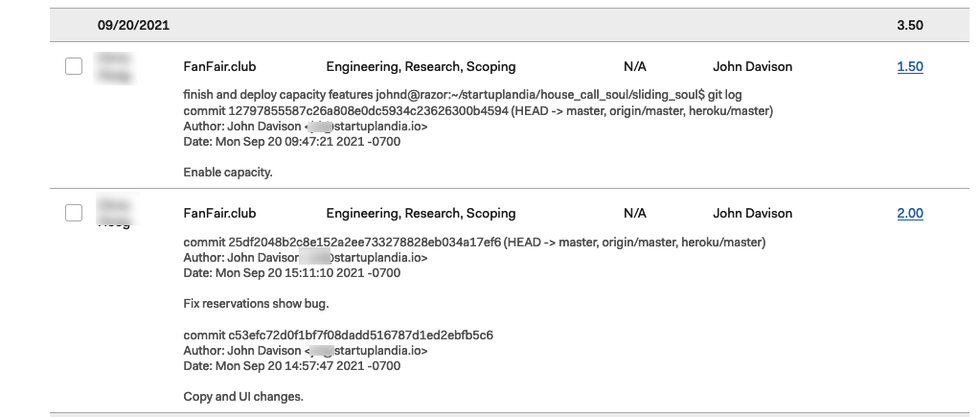The image size is (980, 417).
Task: Click the 'Enable capacity.' commit message
Action: tap(227, 173)
